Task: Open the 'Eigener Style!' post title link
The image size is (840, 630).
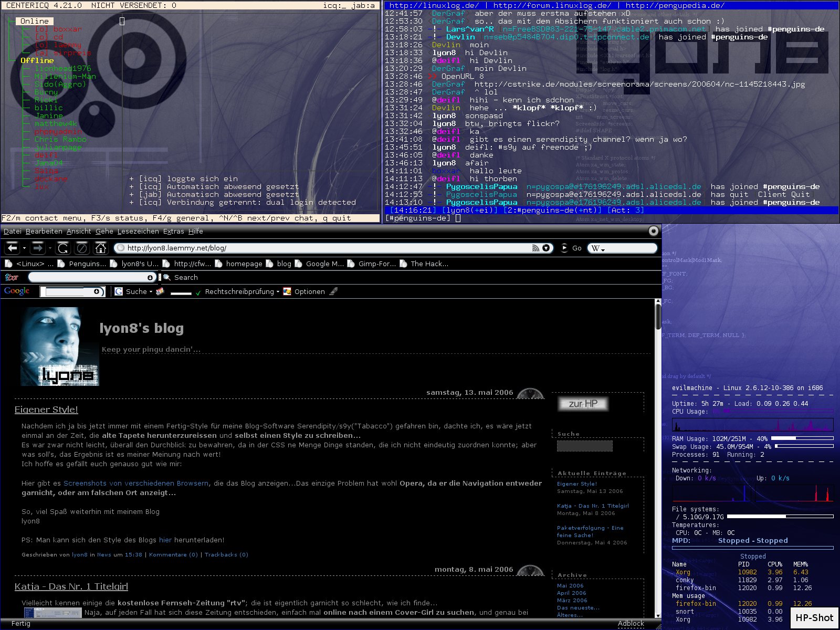Action: pos(46,409)
